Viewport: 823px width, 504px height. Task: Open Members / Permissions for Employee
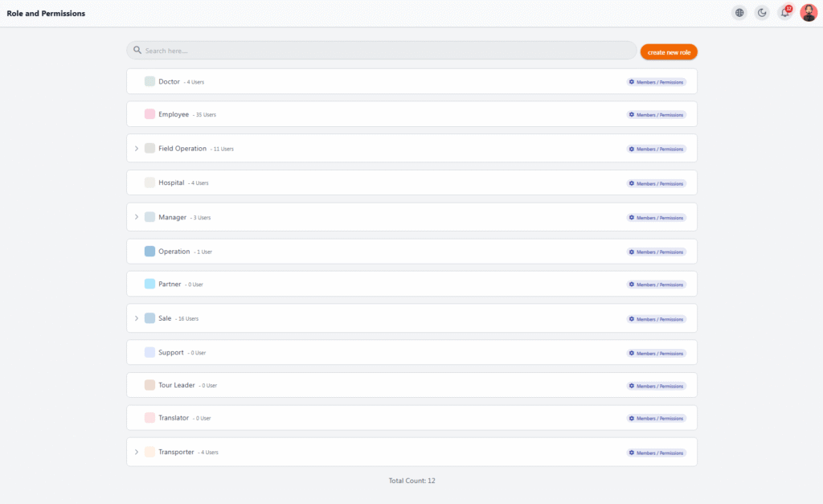point(656,114)
